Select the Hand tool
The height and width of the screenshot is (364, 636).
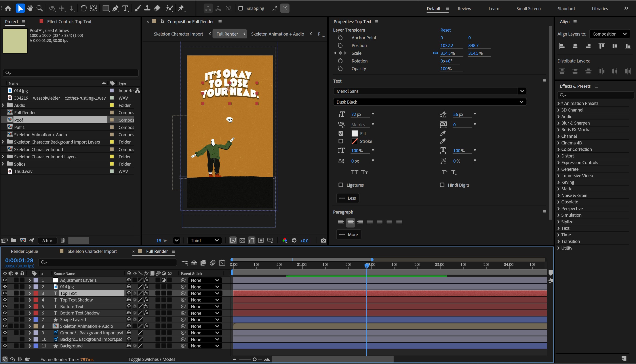[x=30, y=8]
